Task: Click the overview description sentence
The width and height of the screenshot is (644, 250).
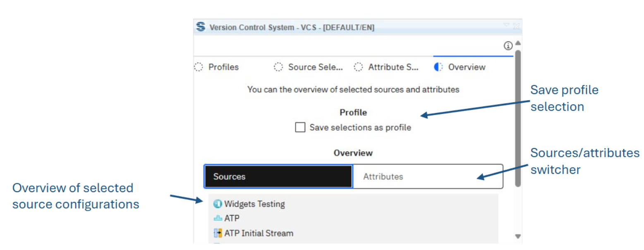Action: click(x=353, y=89)
